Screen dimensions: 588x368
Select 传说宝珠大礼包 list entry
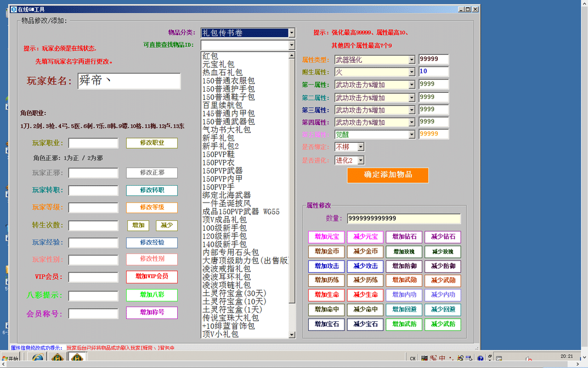click(x=230, y=317)
